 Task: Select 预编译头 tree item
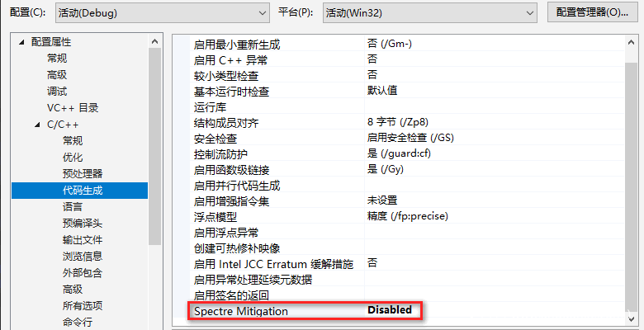point(82,224)
